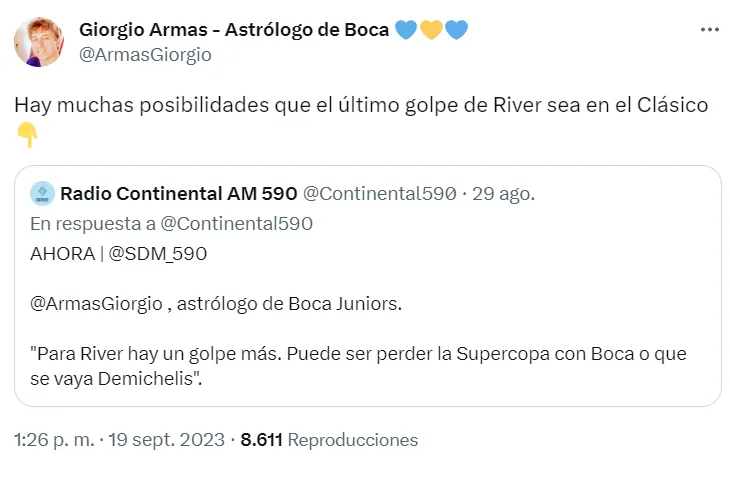Click Giorgio Armas profile avatar photo
The height and width of the screenshot is (500, 730).
click(x=39, y=42)
